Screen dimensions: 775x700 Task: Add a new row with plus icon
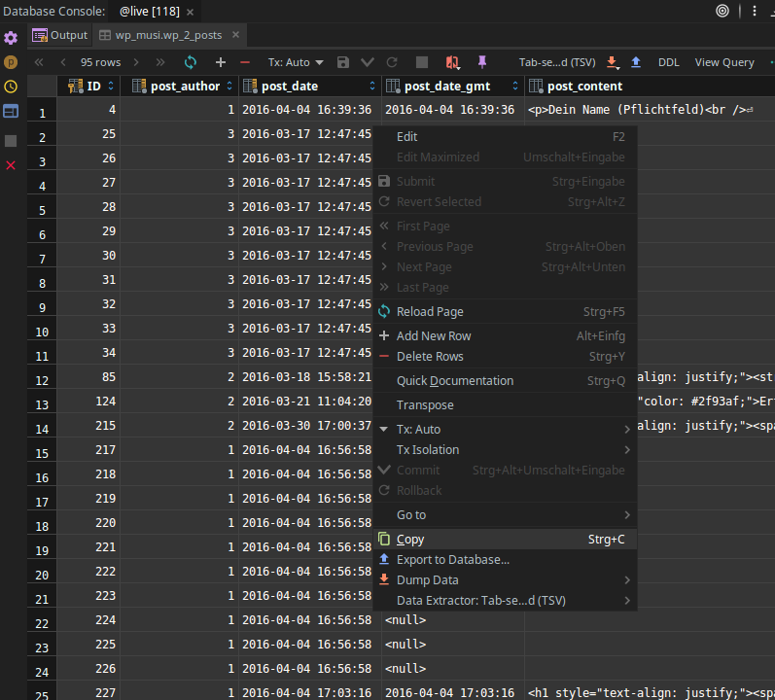221,62
